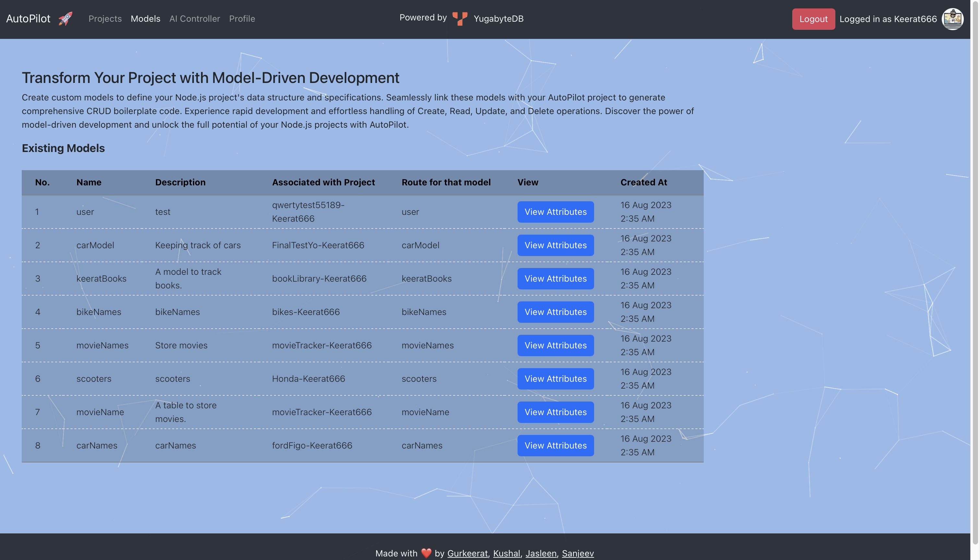Click the AutoPilot rocket icon
This screenshot has width=980, height=560.
(66, 18)
